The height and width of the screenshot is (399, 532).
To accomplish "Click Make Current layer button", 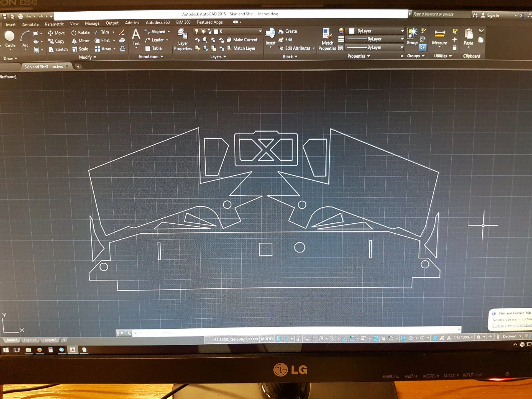I will pyautogui.click(x=242, y=40).
